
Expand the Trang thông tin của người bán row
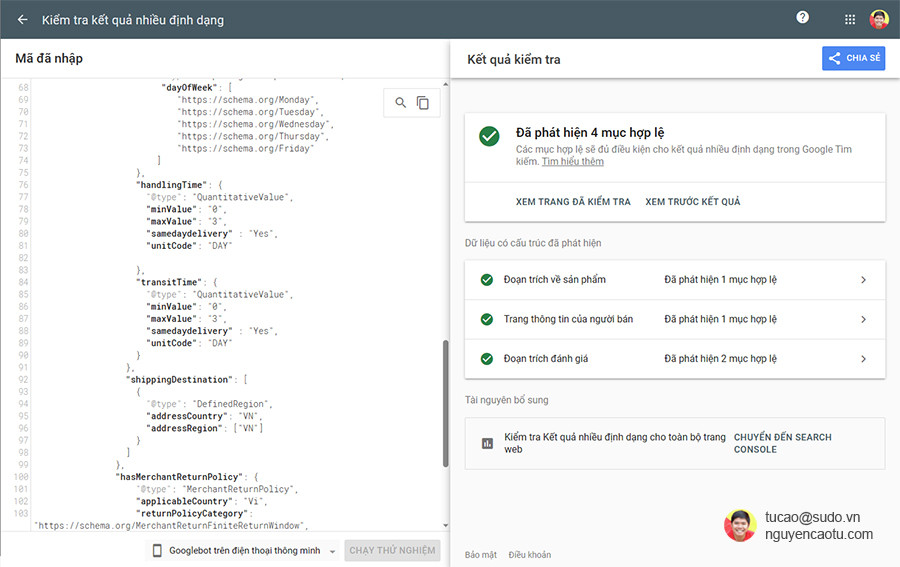(x=863, y=319)
